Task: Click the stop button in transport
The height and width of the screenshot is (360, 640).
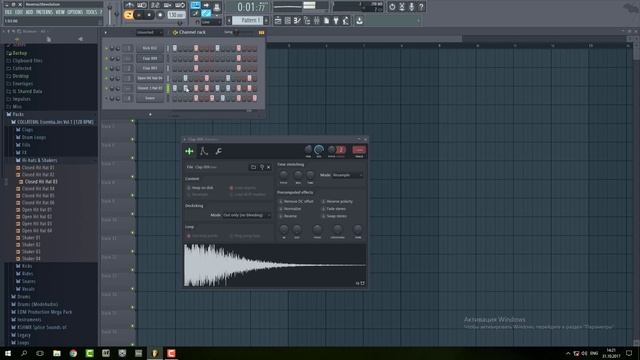Action: pos(149,15)
